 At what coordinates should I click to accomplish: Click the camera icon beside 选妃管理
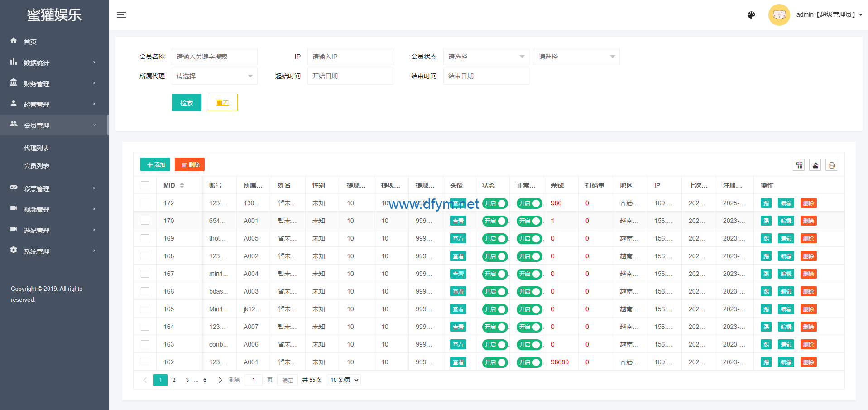pos(14,229)
